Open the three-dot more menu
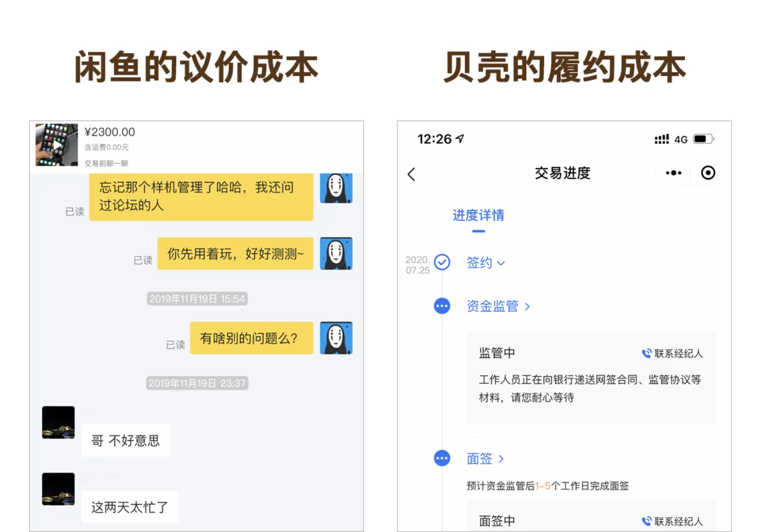 tap(673, 173)
